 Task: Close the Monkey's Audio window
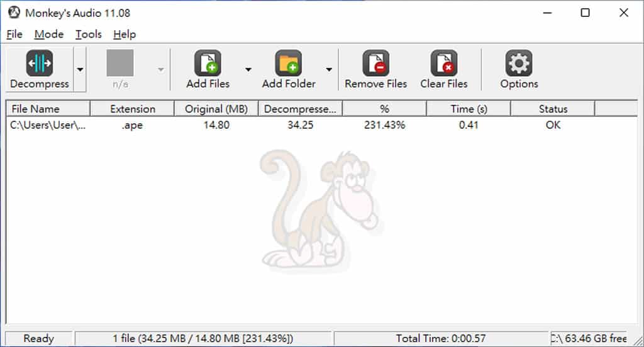623,13
